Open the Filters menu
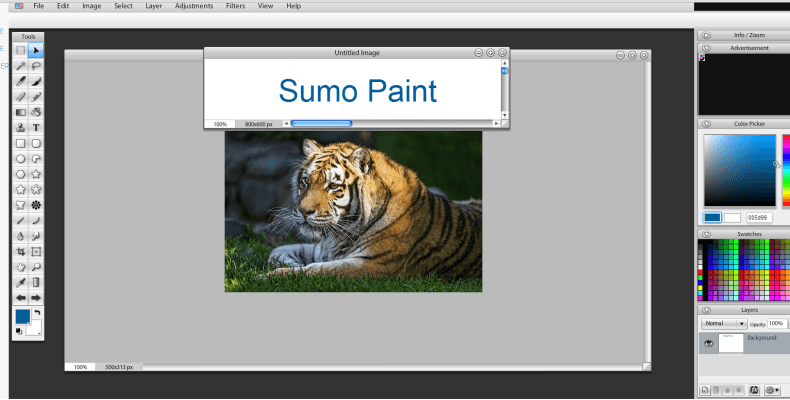The image size is (790, 400). pos(235,6)
